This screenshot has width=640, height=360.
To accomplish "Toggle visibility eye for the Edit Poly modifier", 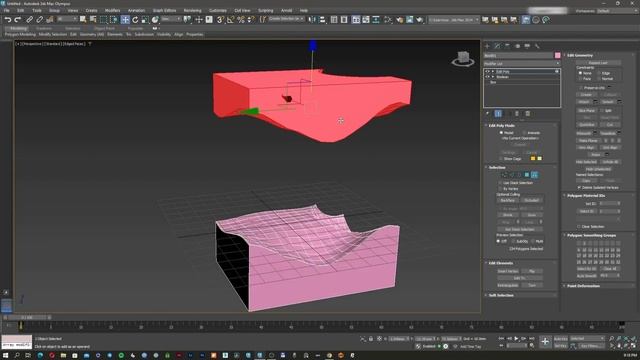I will tap(487, 71).
